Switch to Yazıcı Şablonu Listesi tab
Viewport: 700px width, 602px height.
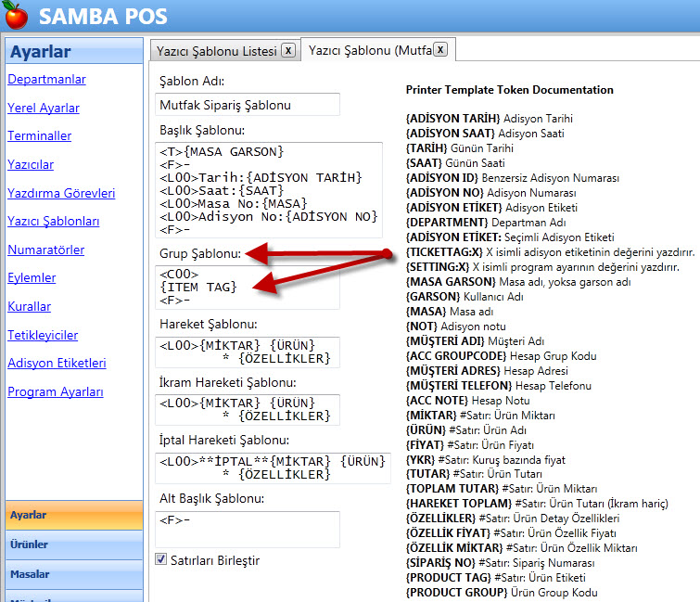coord(216,51)
